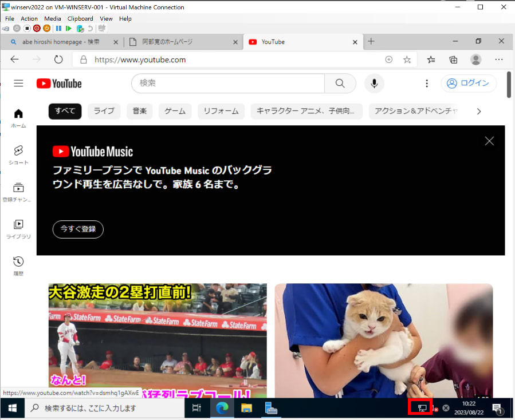Screen dimensions: 515x420
Task: Click the zoom plus icon in address bar
Action: [388, 60]
